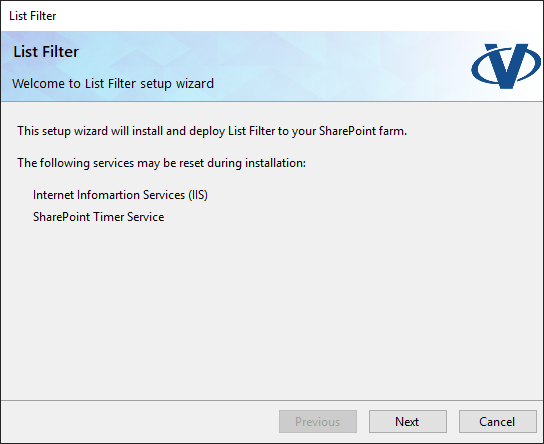544x444 pixels.
Task: Click the List Filter window title text
Action: (x=33, y=16)
